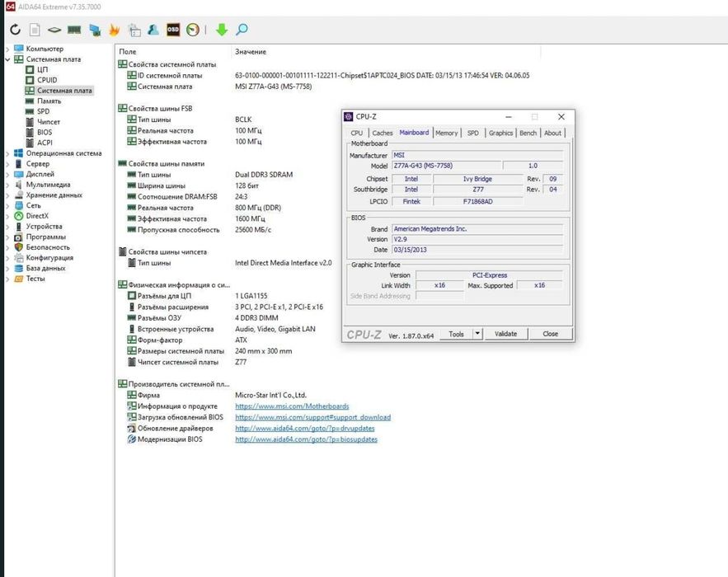The width and height of the screenshot is (728, 577).
Task: Select the BIOS item in sidebar tree
Action: (x=45, y=132)
